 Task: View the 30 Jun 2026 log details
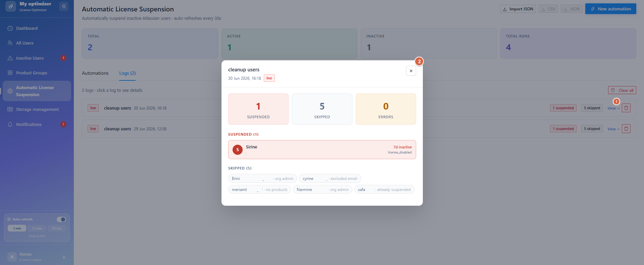[613, 108]
